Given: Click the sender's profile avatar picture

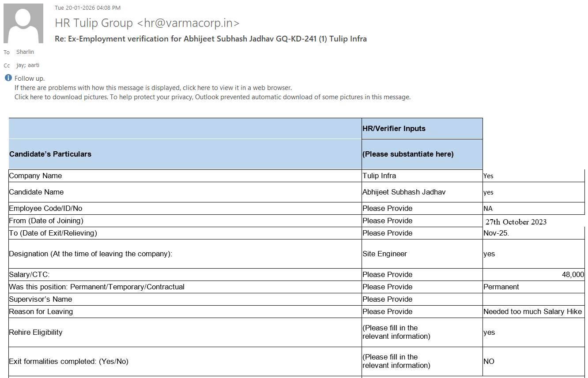Looking at the screenshot, I should [23, 23].
